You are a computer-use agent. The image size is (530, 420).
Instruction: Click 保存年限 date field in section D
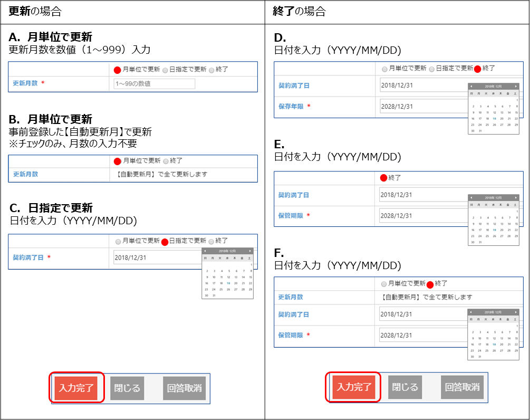pos(423,107)
